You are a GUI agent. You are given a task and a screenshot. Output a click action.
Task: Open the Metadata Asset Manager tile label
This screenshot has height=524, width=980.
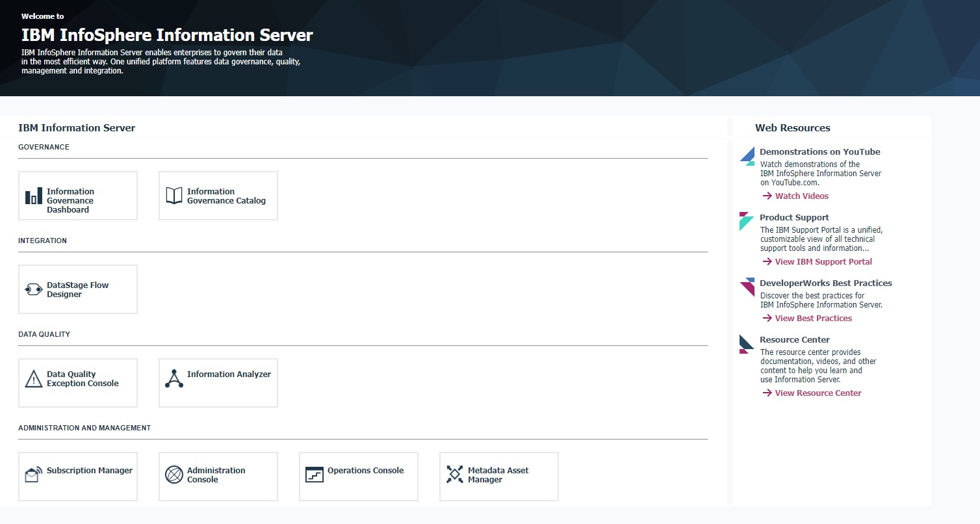pos(498,475)
